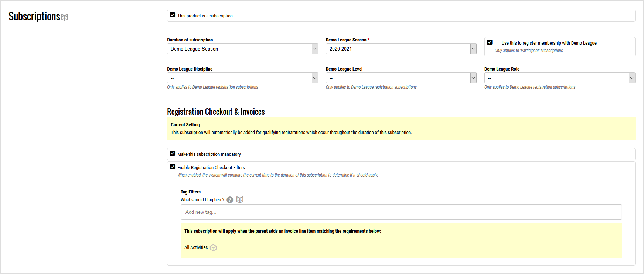Expand the Demo League Season dropdown
The height and width of the screenshot is (274, 644).
(x=401, y=49)
